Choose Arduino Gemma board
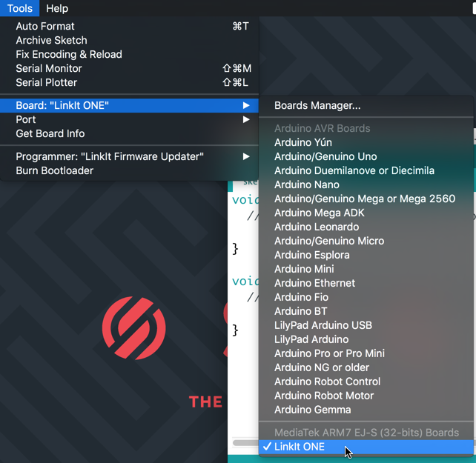Viewport: 476px width, 463px height. [366, 410]
